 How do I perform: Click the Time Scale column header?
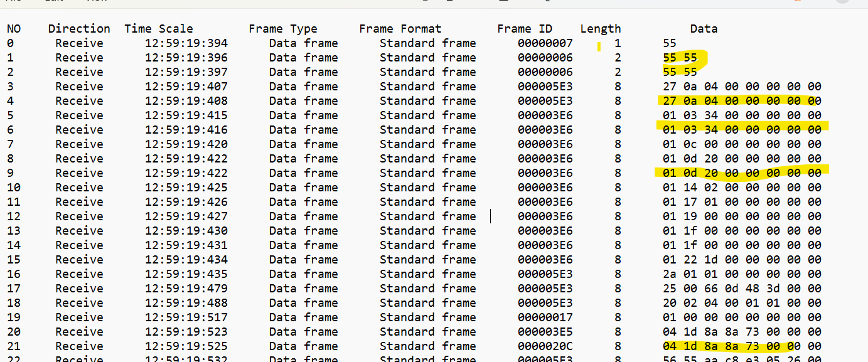[x=159, y=29]
